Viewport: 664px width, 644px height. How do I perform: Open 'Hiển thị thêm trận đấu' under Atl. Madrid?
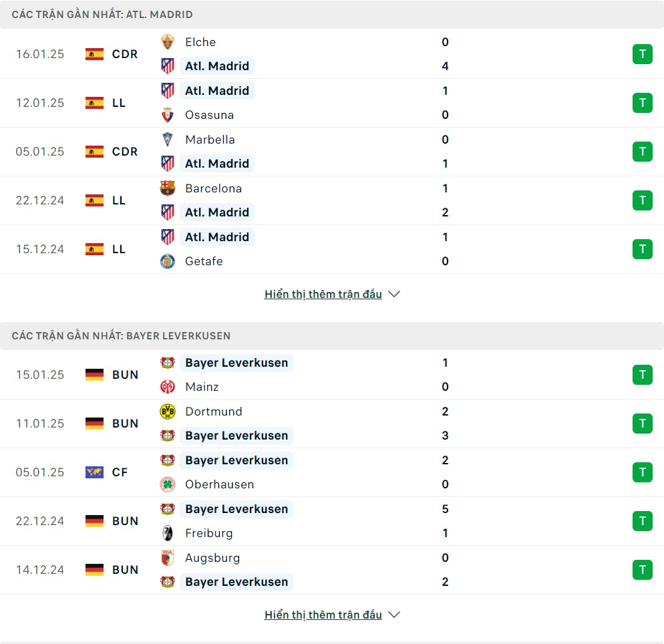[323, 294]
